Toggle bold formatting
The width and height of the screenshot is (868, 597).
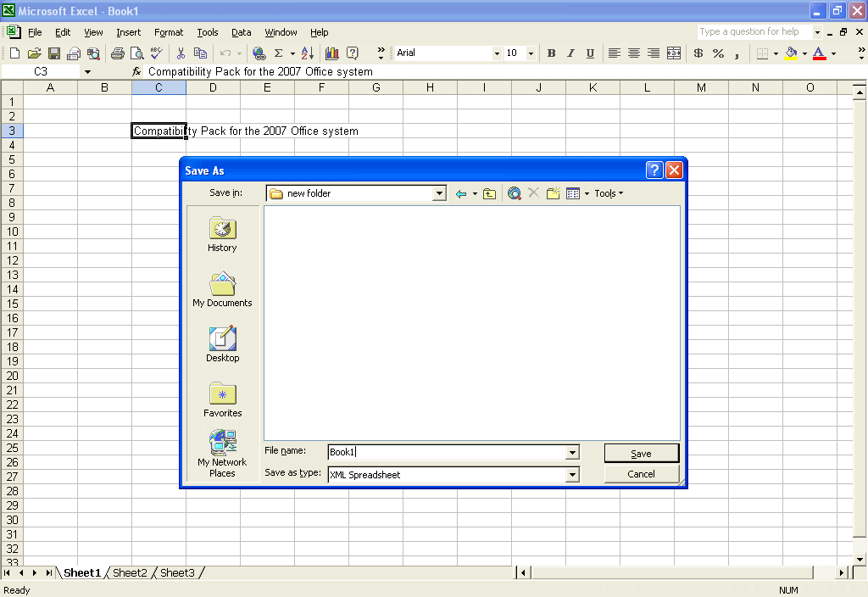pyautogui.click(x=551, y=52)
